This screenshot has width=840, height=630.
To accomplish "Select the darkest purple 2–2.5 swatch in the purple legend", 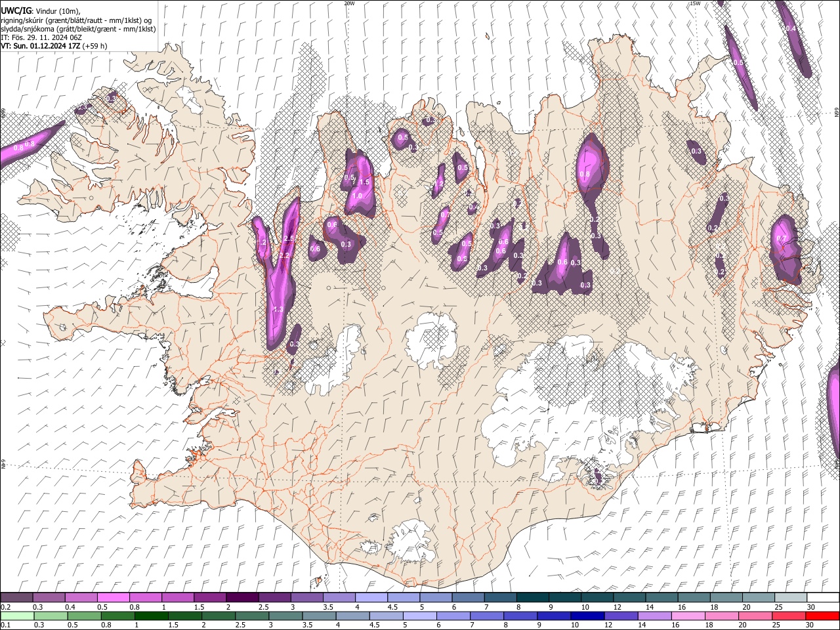I will 241,598.
